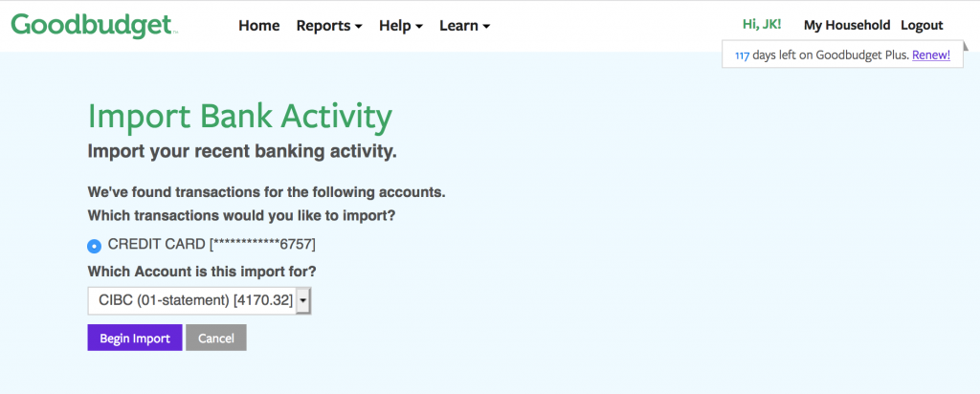Click 'Which transactions would you like to import?'
The height and width of the screenshot is (394, 980).
(x=242, y=215)
